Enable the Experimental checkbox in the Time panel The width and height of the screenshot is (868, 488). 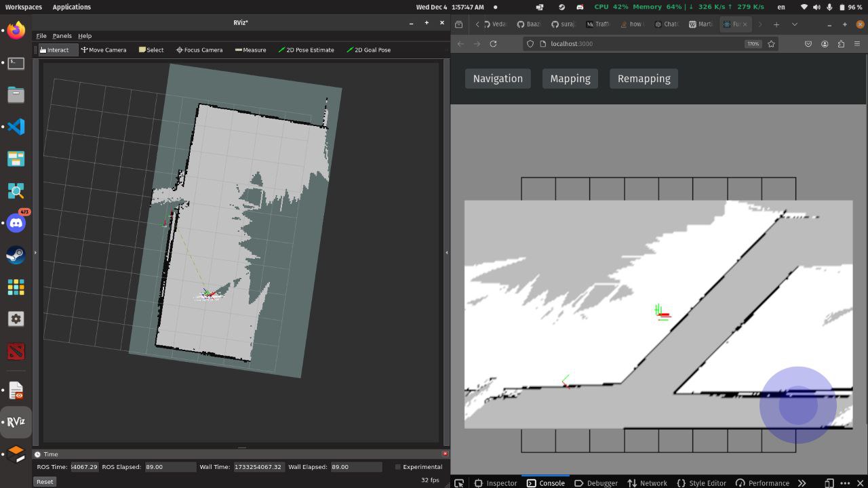pos(398,467)
